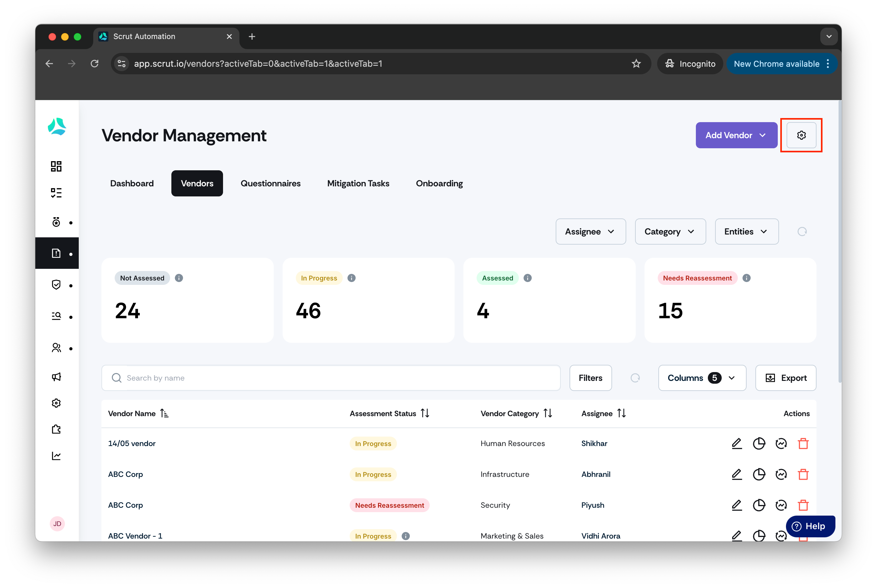Image resolution: width=877 pixels, height=588 pixels.
Task: Open the shield check icon in sidebar
Action: [x=56, y=285]
